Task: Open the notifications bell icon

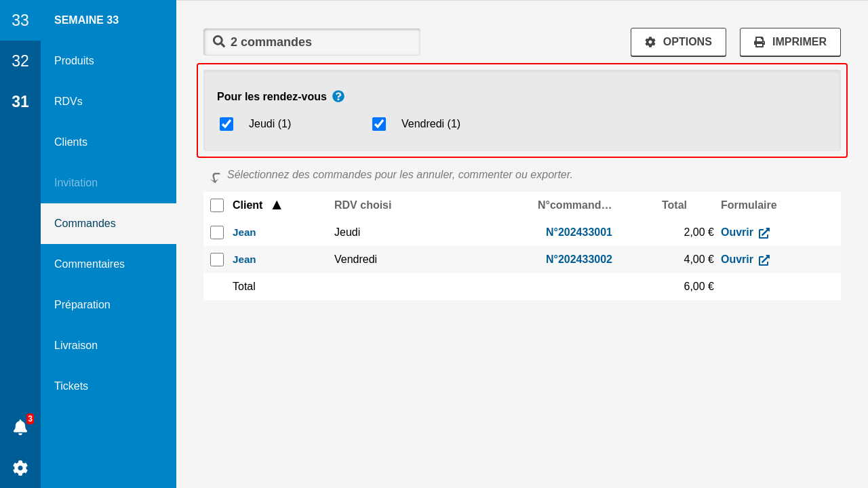Action: coord(20,427)
